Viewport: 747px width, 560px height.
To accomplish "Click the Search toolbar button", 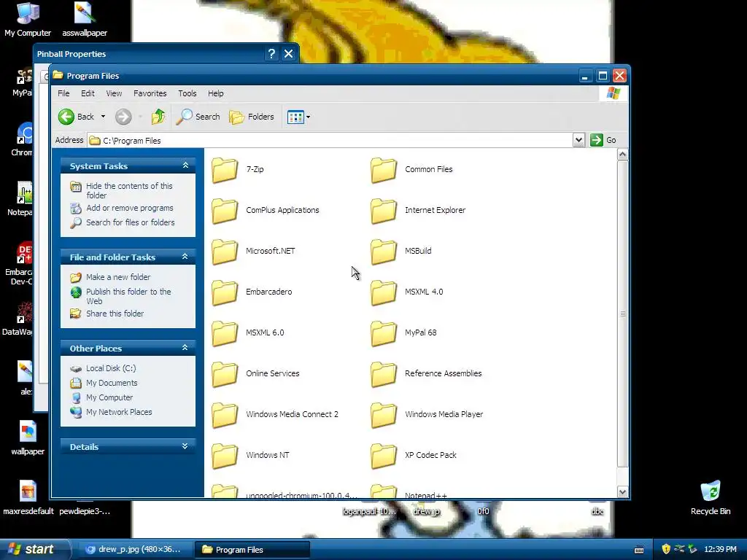I will [198, 117].
